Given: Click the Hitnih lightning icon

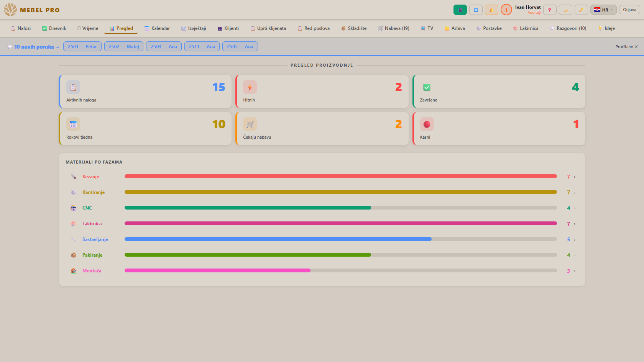Looking at the screenshot, I should [250, 87].
